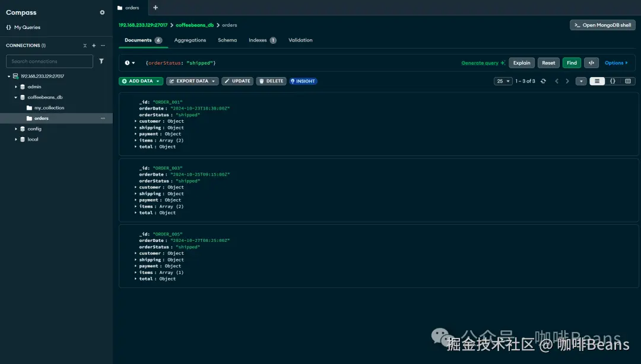Viewport: 641px width, 364px height.
Task: Click the 192.168.233.129:27017 breadcrumb link
Action: point(143,25)
